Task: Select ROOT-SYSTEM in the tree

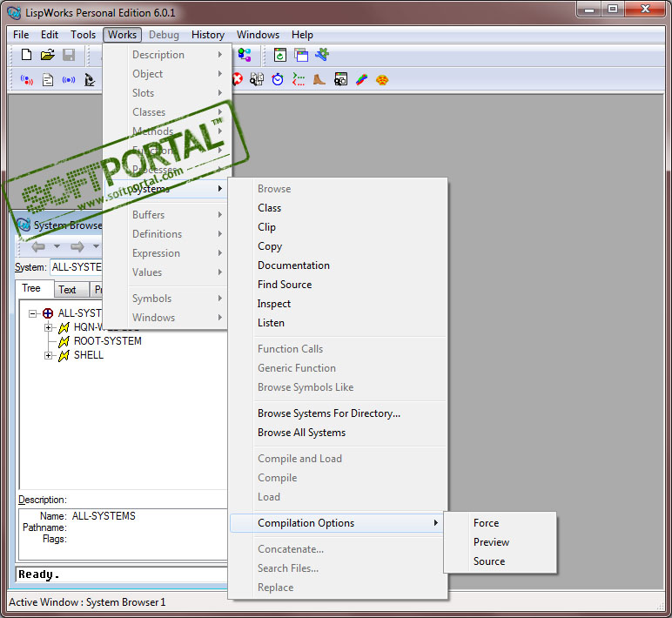Action: pyautogui.click(x=108, y=341)
